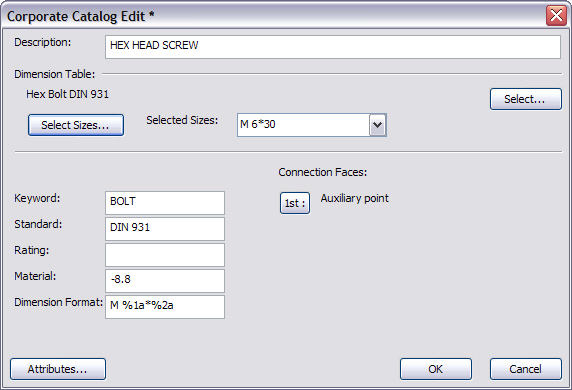Click the Hex Bolt DIN 931 table name

67,94
